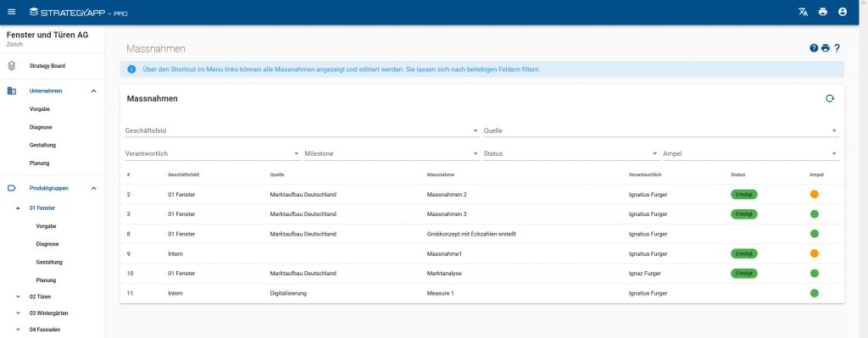The width and height of the screenshot is (868, 338).
Task: Open the user account icon
Action: click(843, 12)
